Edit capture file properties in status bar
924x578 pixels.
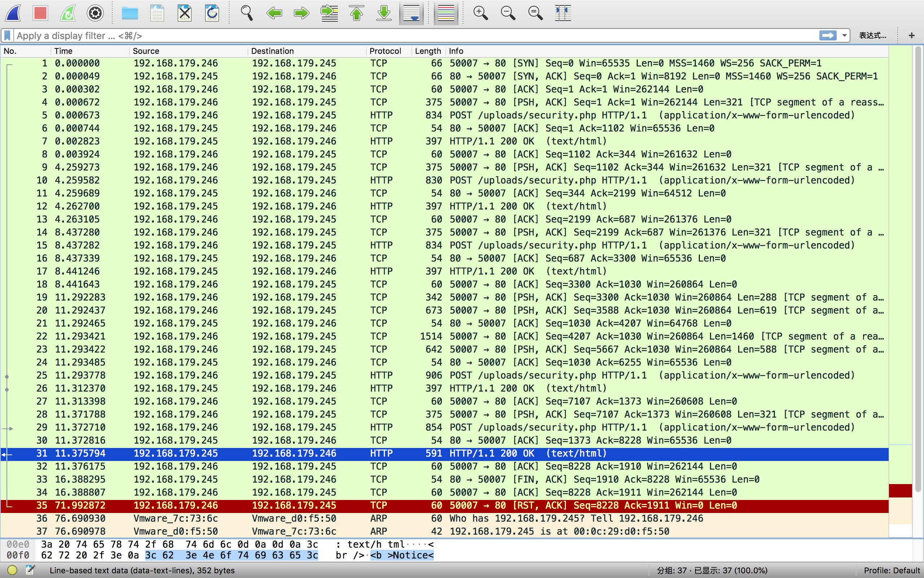(30, 570)
